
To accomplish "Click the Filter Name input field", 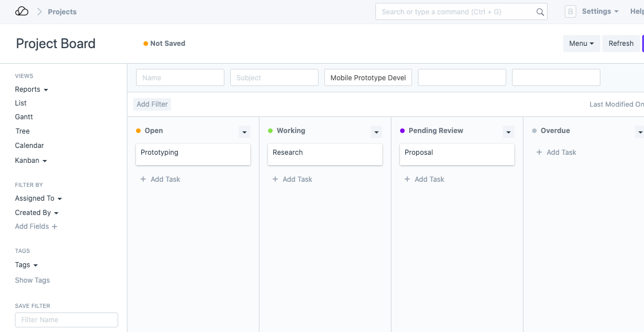I will [67, 320].
